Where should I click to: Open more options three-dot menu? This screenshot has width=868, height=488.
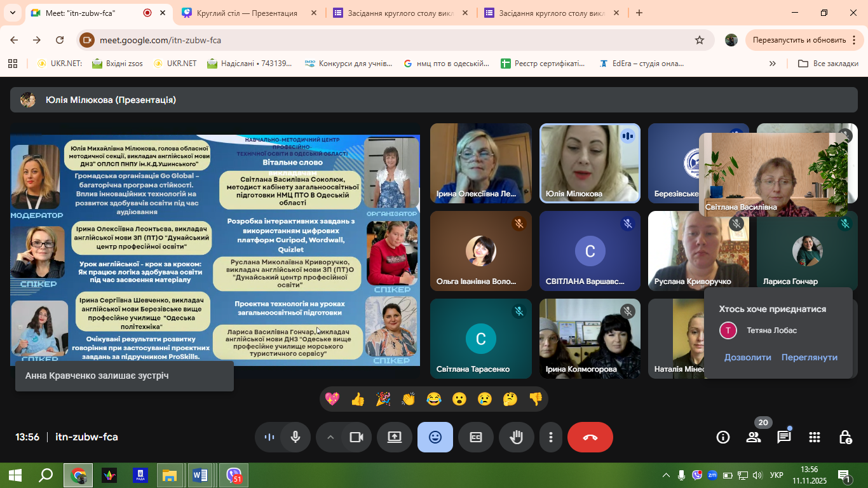[x=551, y=437]
